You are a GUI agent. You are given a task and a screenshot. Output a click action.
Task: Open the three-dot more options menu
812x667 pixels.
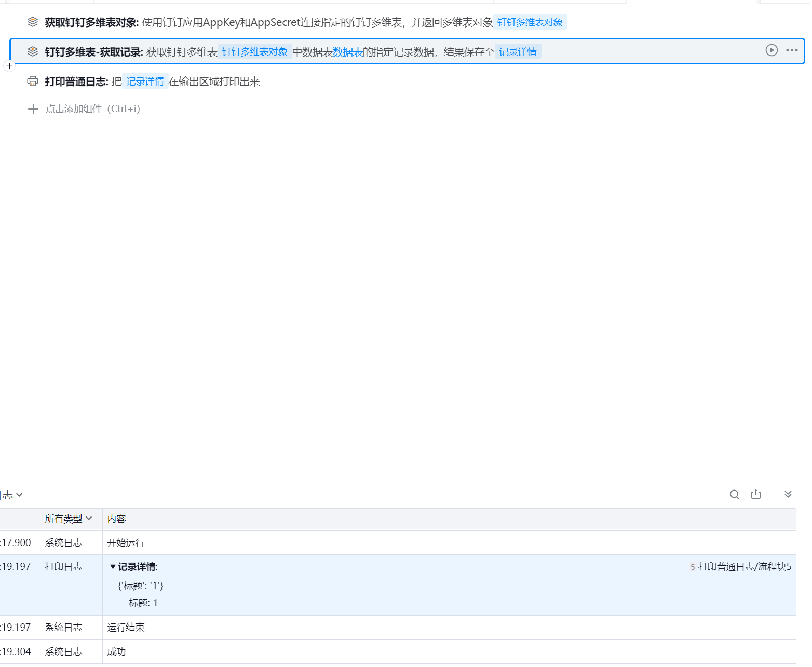[x=792, y=50]
